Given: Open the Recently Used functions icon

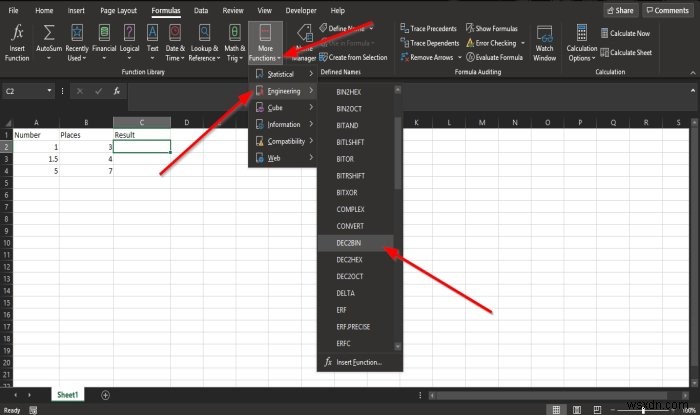Looking at the screenshot, I should click(77, 32).
